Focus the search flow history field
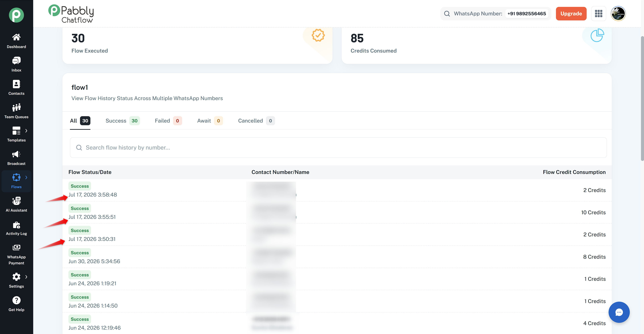The height and width of the screenshot is (334, 644). point(338,147)
